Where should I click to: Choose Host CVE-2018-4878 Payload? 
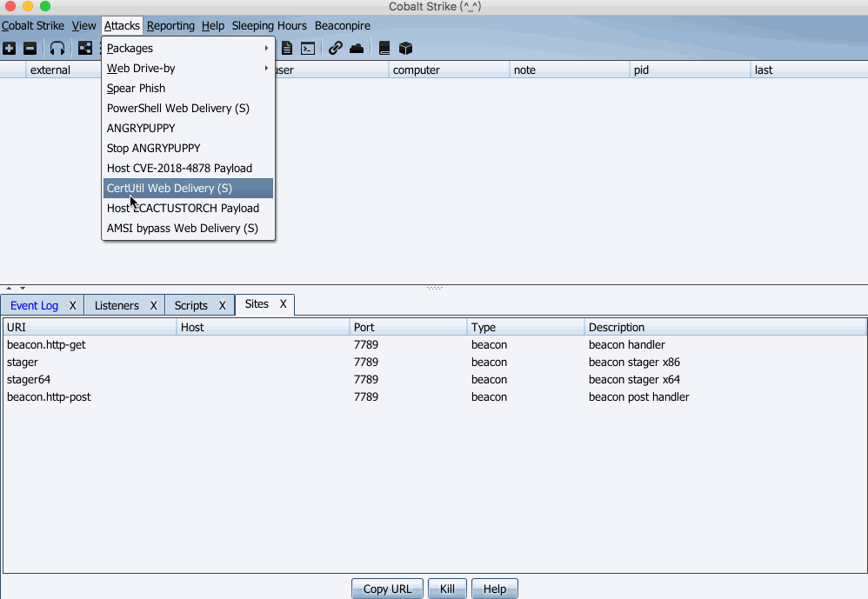tap(188, 168)
